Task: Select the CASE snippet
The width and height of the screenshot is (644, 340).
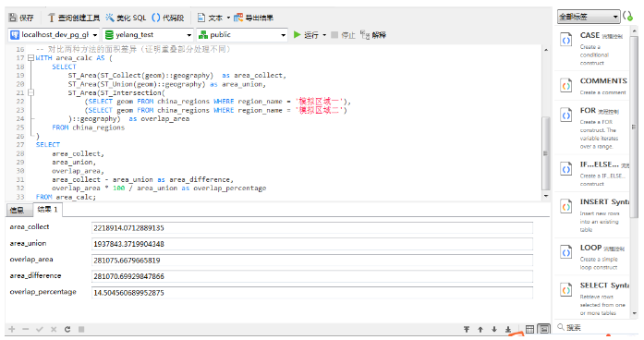Action: coord(592,48)
